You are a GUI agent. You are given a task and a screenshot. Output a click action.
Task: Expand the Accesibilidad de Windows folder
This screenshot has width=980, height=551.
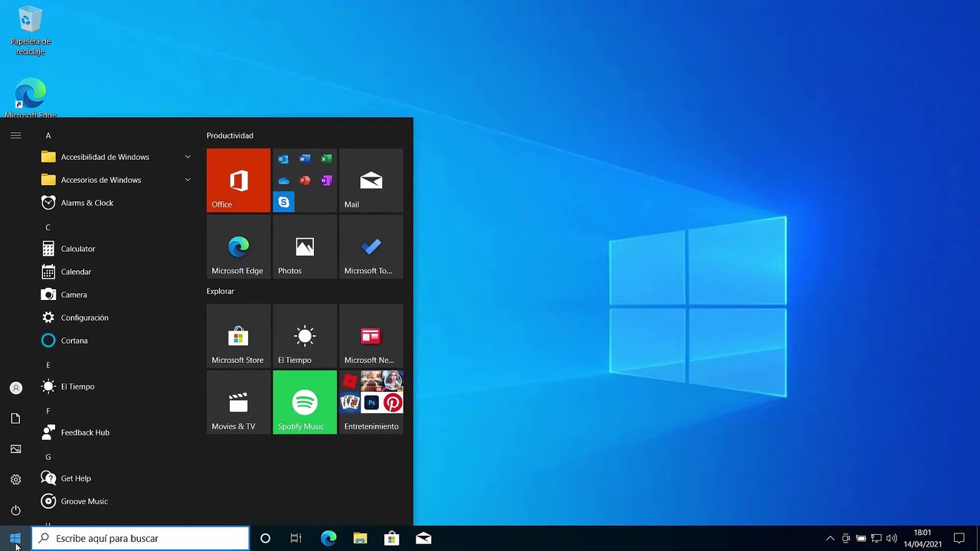[x=115, y=157]
